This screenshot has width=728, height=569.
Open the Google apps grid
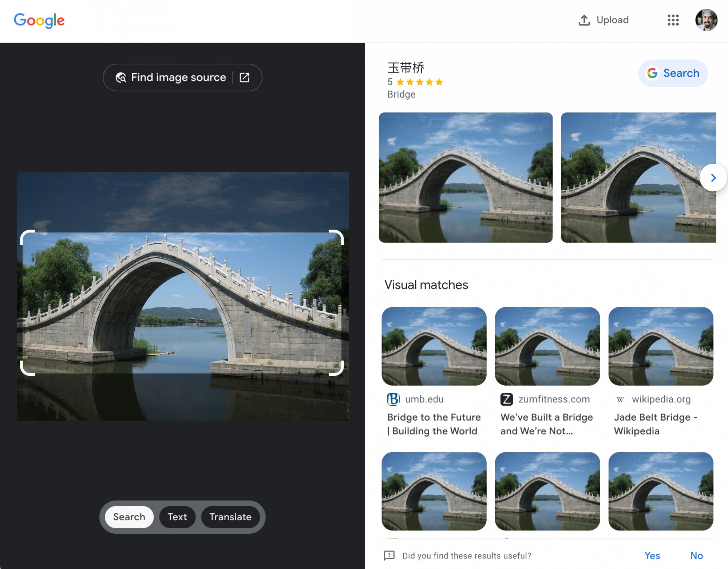click(x=674, y=20)
